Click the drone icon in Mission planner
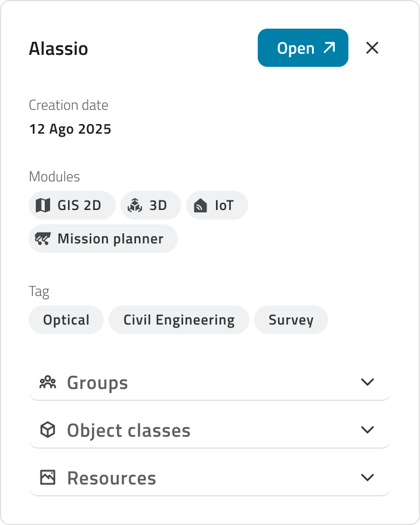This screenshot has height=525, width=420. click(43, 239)
